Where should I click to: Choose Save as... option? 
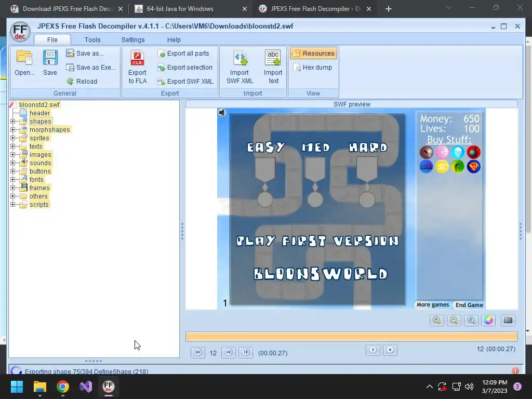pos(85,54)
